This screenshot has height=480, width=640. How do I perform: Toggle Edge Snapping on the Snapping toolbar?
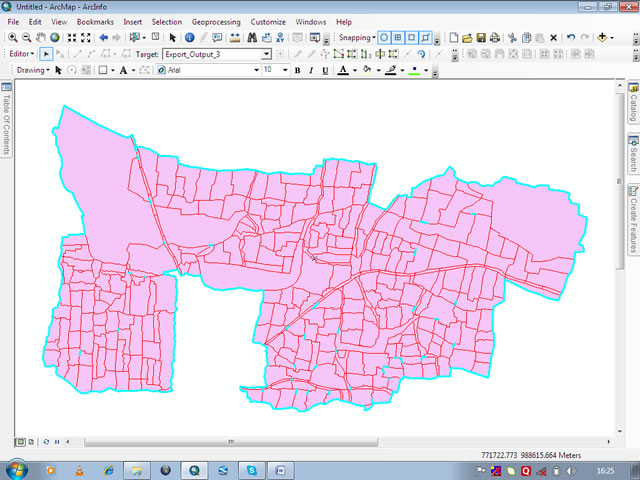427,38
